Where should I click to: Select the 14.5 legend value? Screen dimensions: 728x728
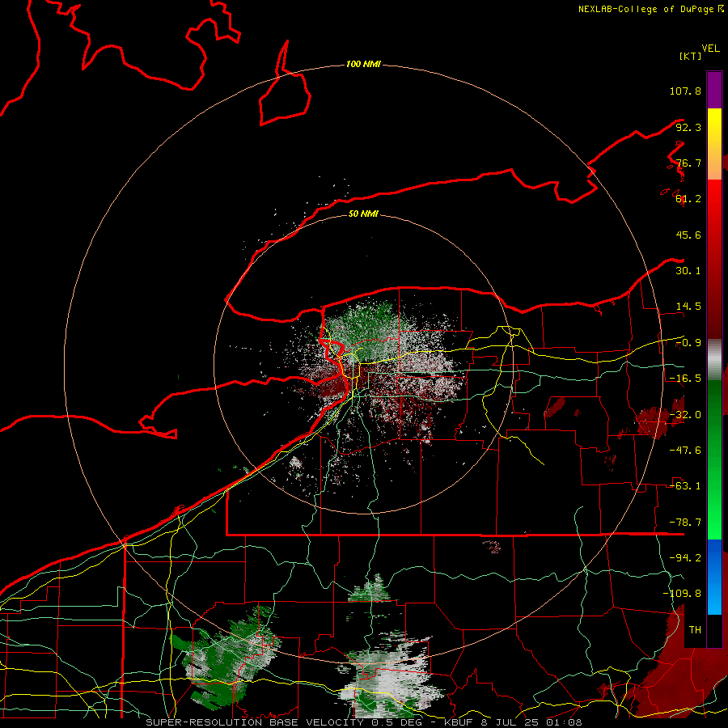coord(688,307)
